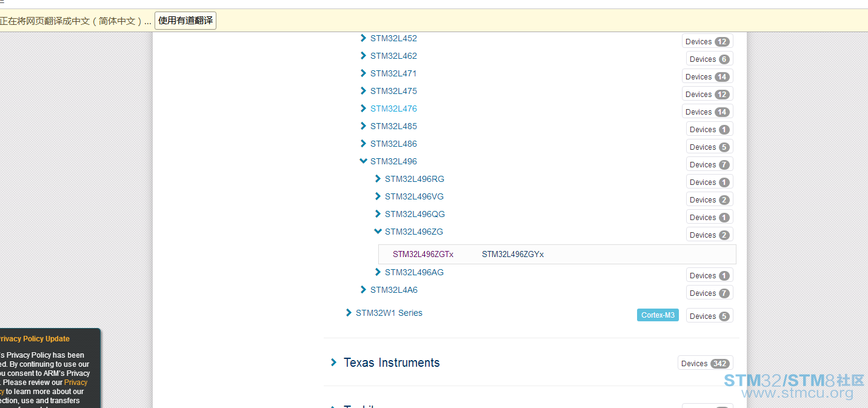Click Devices 12 badge for STM32L452

[x=707, y=41]
